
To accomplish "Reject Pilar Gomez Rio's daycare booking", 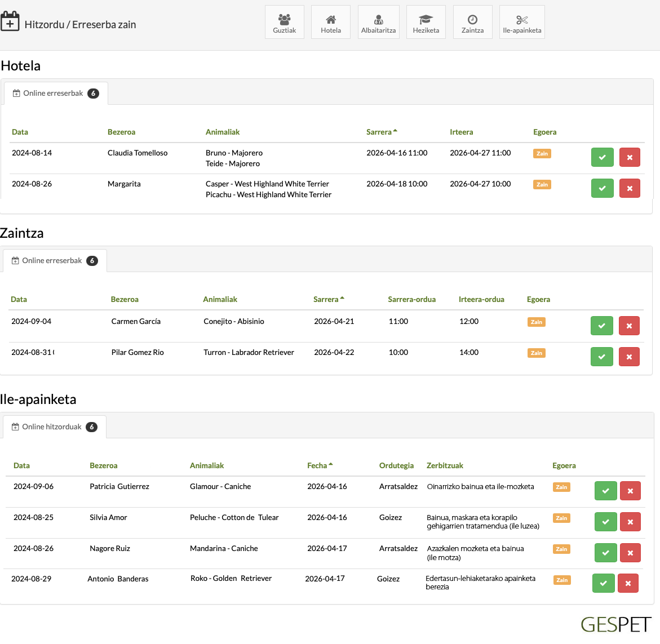I will pyautogui.click(x=628, y=357).
